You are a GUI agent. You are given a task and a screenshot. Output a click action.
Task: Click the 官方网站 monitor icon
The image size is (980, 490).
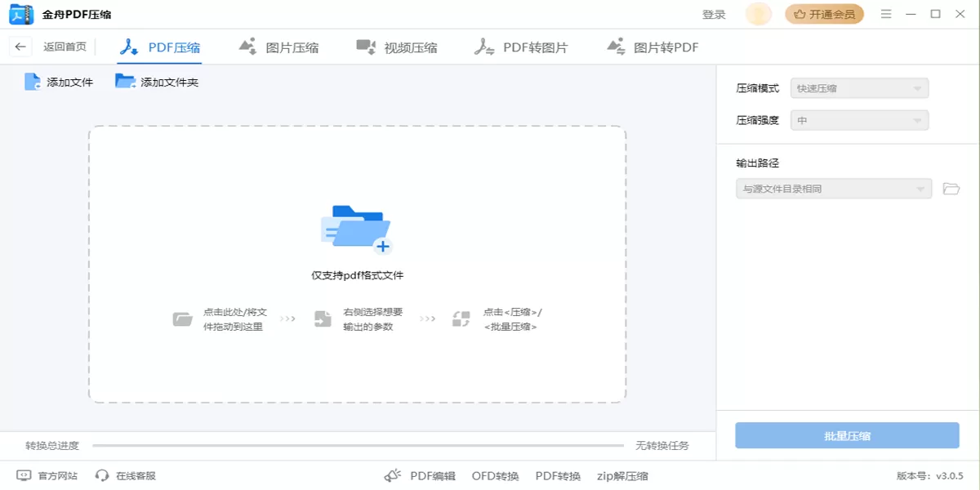point(24,475)
